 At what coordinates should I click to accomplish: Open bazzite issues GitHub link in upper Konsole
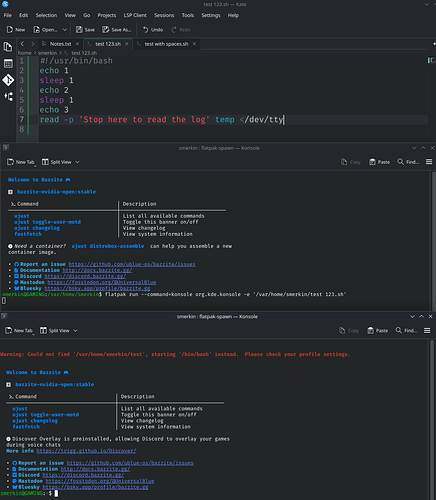point(132,264)
